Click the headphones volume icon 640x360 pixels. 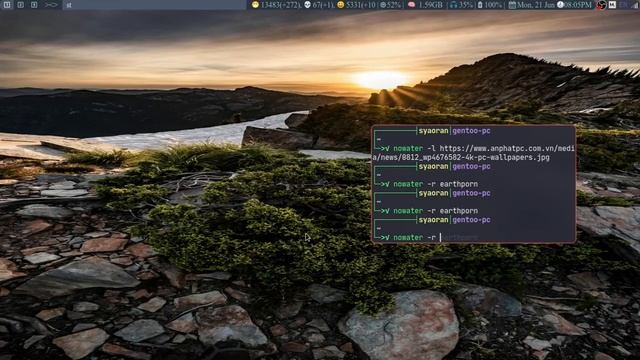[x=453, y=5]
